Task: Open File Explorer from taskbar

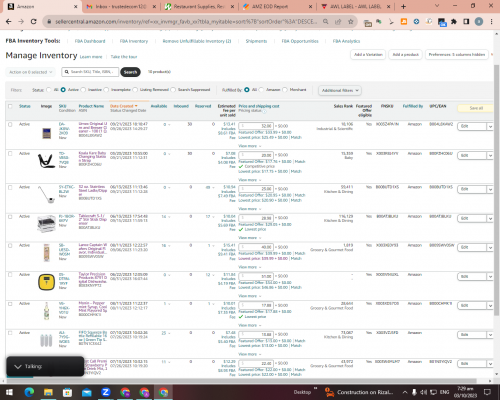Action: 48,392
